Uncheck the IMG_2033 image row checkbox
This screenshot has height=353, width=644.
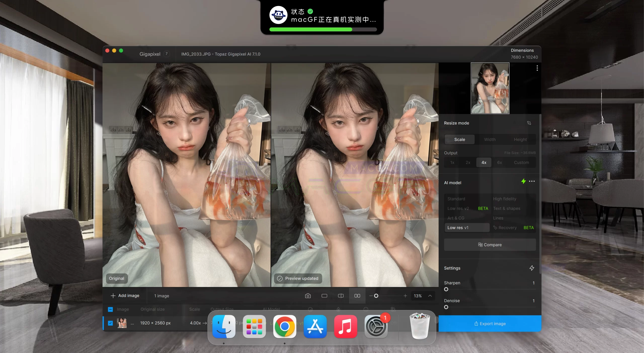coord(110,323)
